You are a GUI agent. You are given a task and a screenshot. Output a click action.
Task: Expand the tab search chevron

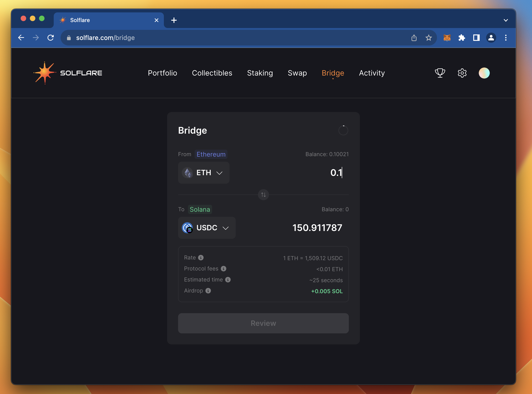[x=506, y=20]
